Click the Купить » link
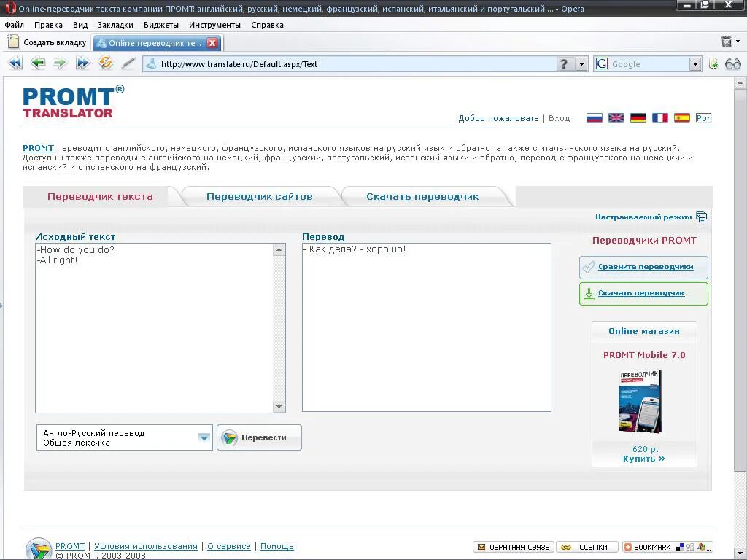The image size is (747, 560). point(644,459)
